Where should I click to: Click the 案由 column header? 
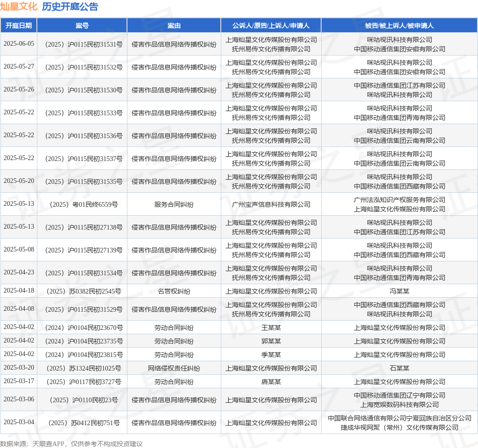click(x=174, y=26)
